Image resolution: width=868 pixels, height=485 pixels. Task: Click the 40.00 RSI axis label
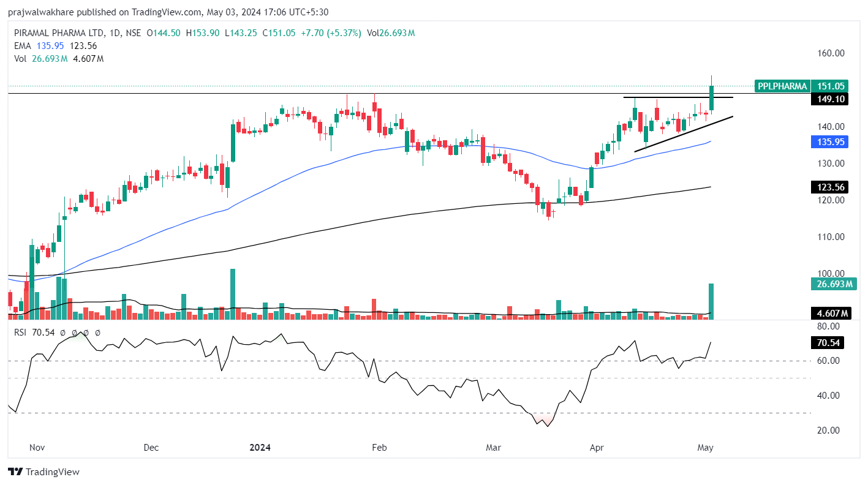(828, 396)
